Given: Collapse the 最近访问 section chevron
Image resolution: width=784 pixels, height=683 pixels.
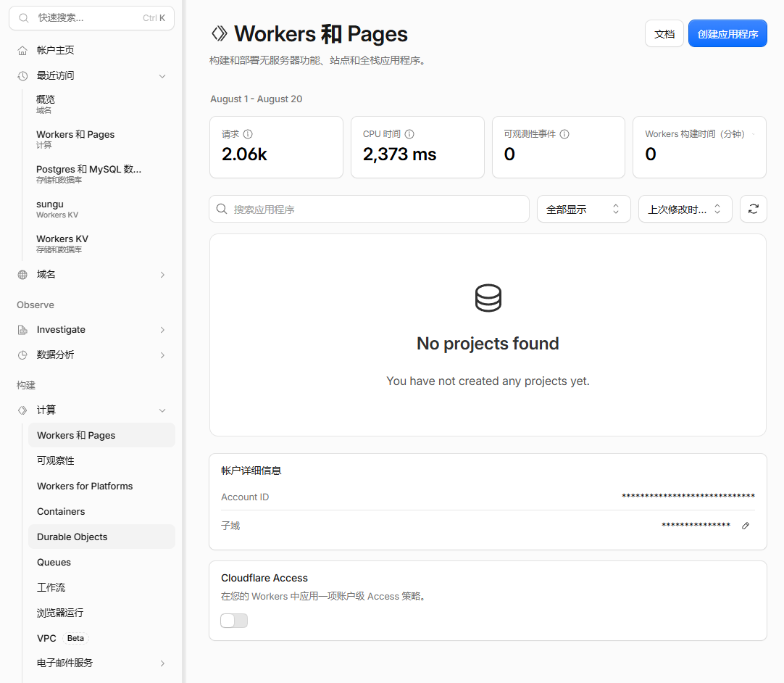Looking at the screenshot, I should (162, 76).
